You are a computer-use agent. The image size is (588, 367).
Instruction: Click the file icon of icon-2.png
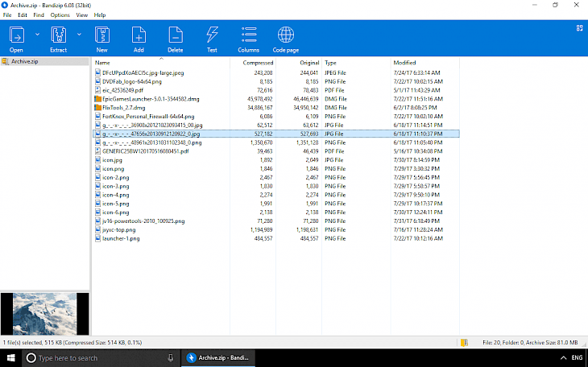pos(98,177)
